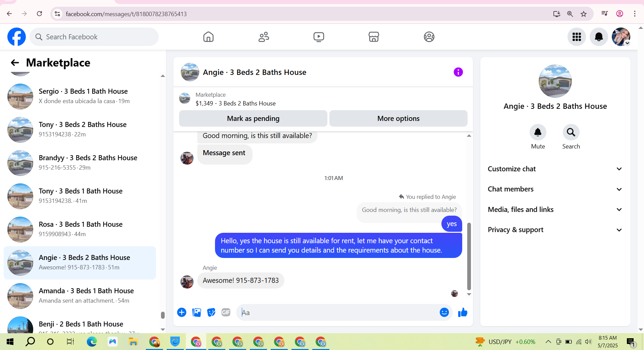Click the volume icon in tray
Viewport: 644px width, 350px height.
pyautogui.click(x=588, y=342)
